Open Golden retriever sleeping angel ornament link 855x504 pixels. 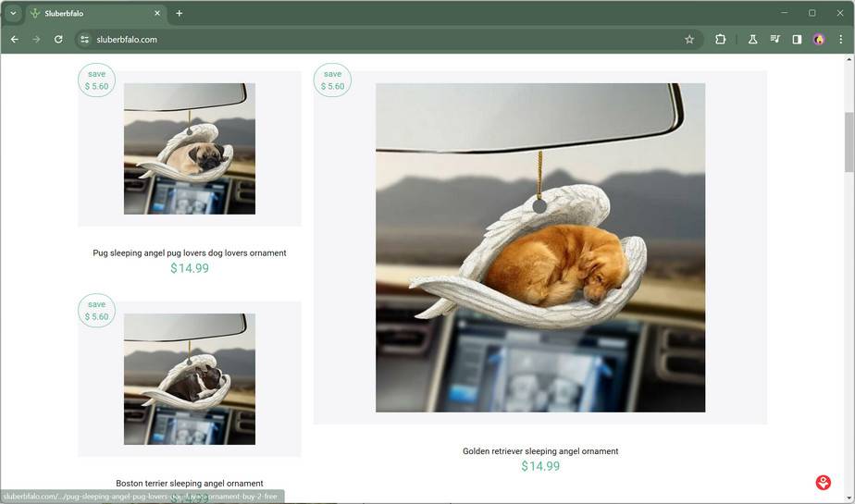point(540,451)
